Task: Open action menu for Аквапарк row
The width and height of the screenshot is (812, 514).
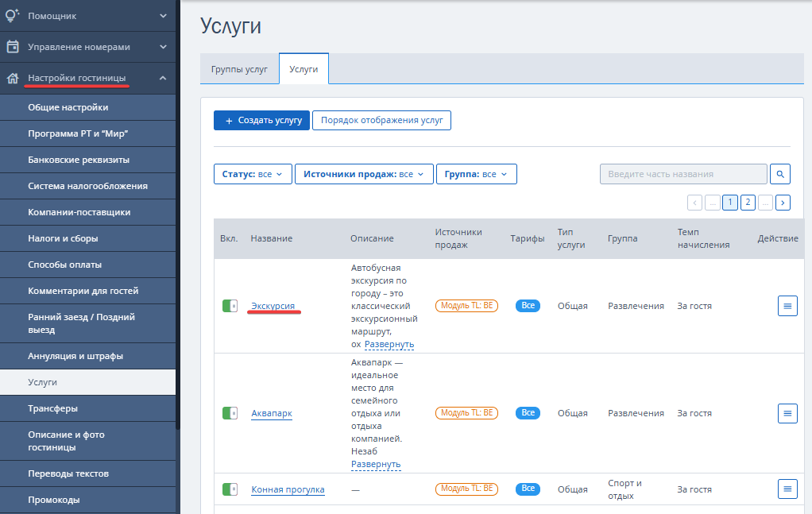Action: [787, 413]
